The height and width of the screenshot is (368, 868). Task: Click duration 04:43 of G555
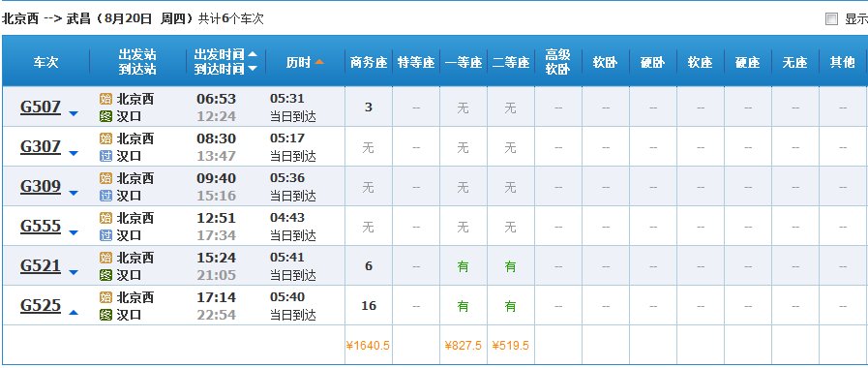287,218
